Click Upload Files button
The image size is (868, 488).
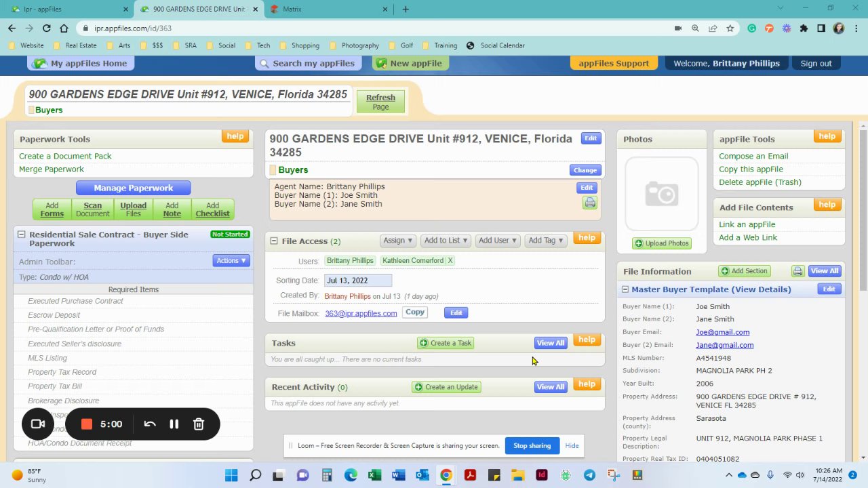tap(133, 209)
